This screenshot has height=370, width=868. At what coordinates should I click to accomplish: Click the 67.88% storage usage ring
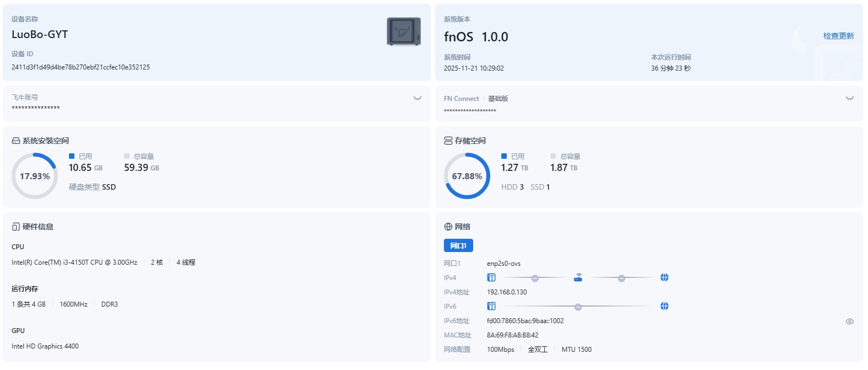[x=467, y=176]
